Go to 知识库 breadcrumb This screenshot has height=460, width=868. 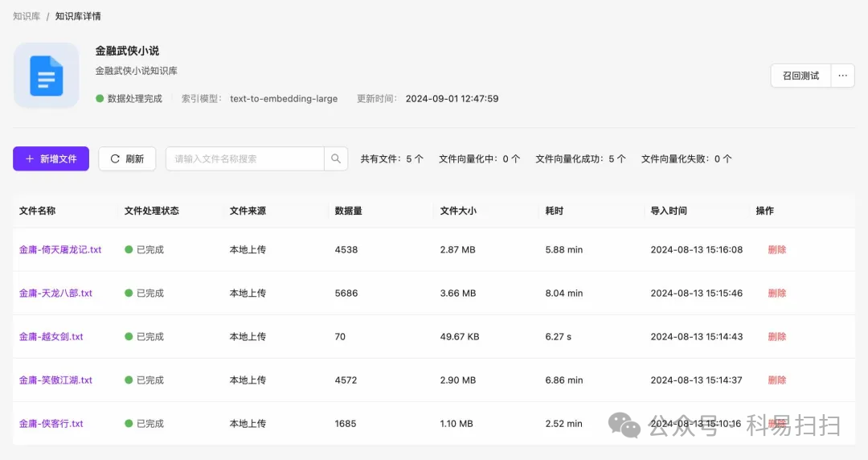(27, 16)
